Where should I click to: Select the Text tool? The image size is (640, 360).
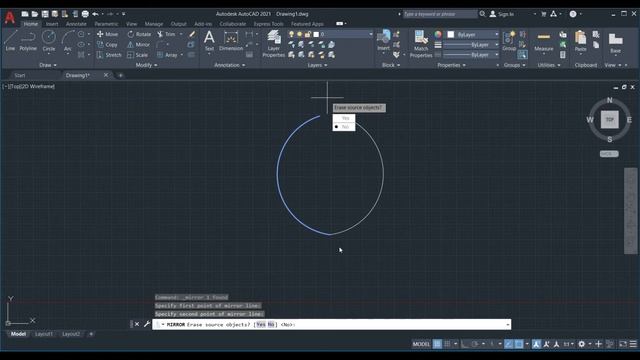pyautogui.click(x=209, y=40)
